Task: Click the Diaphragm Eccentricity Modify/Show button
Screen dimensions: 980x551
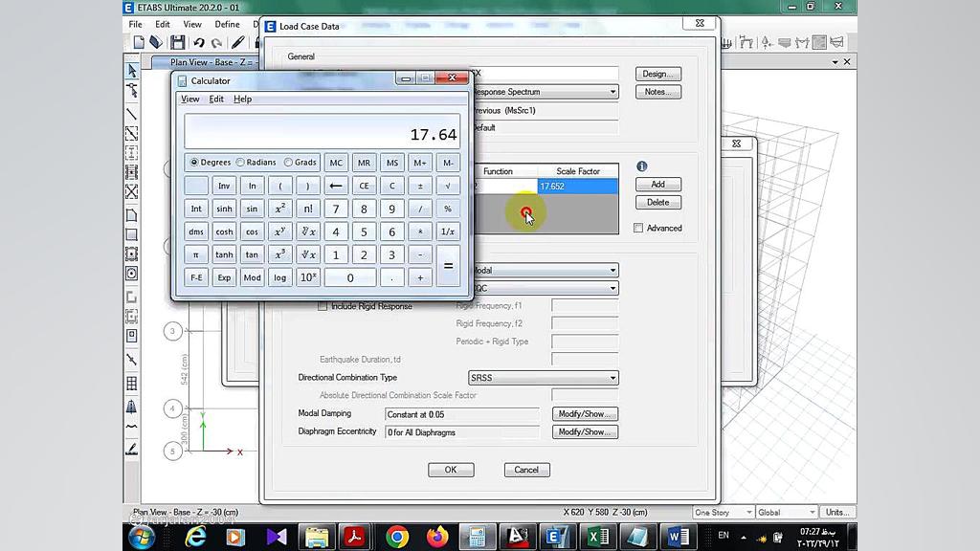Action: click(x=585, y=431)
